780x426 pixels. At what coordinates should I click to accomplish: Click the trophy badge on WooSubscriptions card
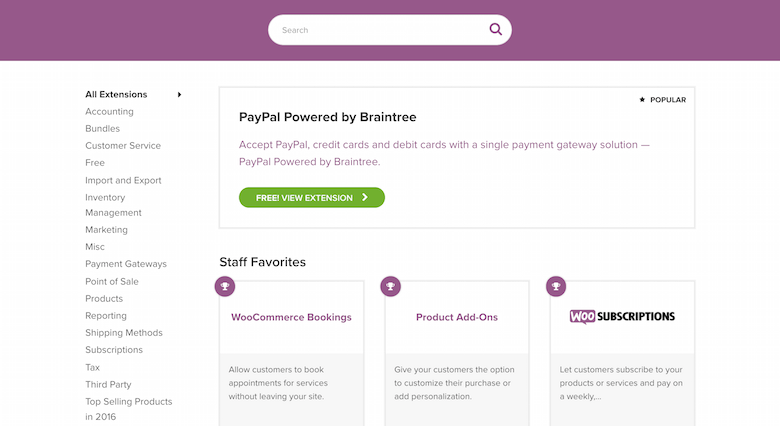[x=556, y=287]
